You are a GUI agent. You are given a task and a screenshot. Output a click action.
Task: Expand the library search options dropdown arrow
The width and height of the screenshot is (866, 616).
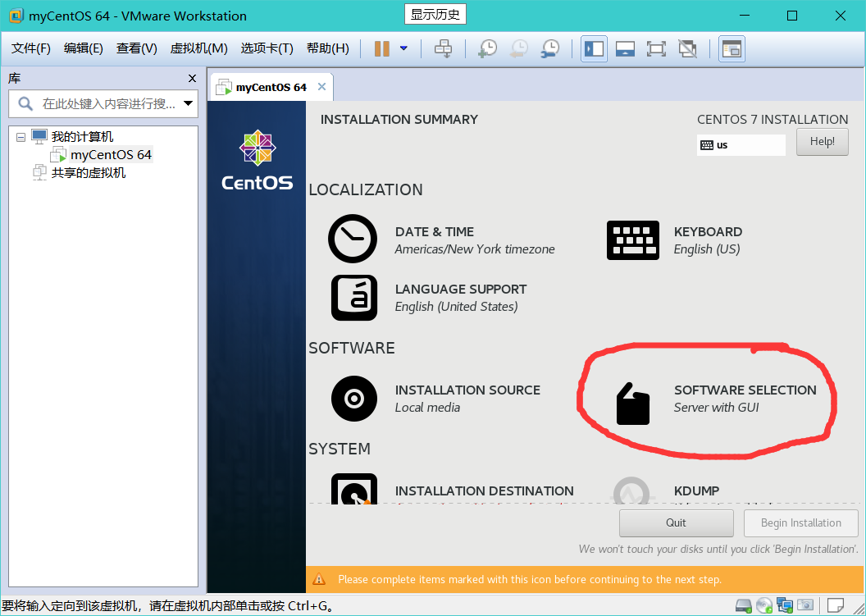[189, 104]
